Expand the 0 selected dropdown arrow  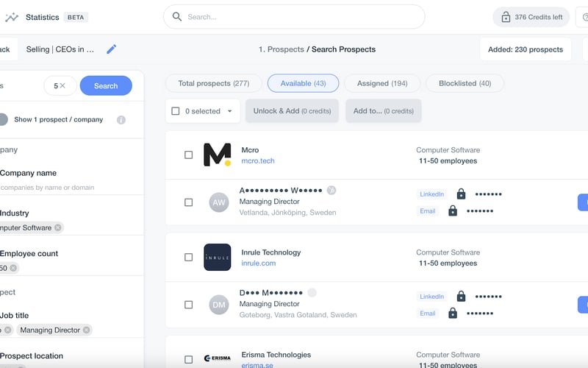point(229,111)
